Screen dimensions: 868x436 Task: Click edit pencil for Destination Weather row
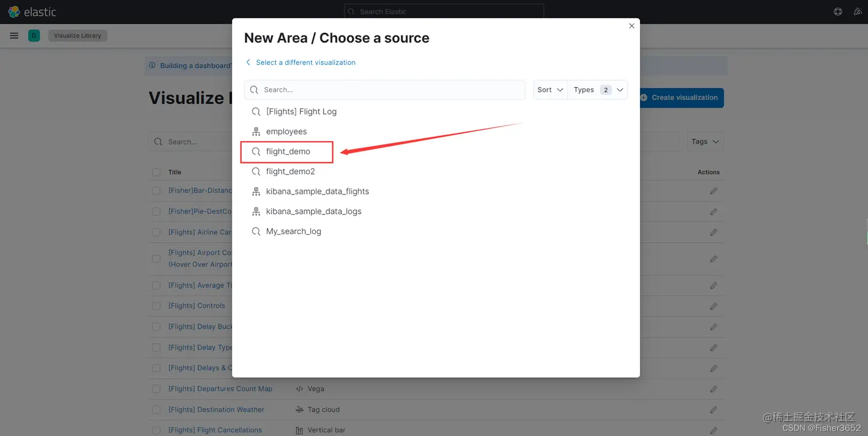pyautogui.click(x=714, y=410)
